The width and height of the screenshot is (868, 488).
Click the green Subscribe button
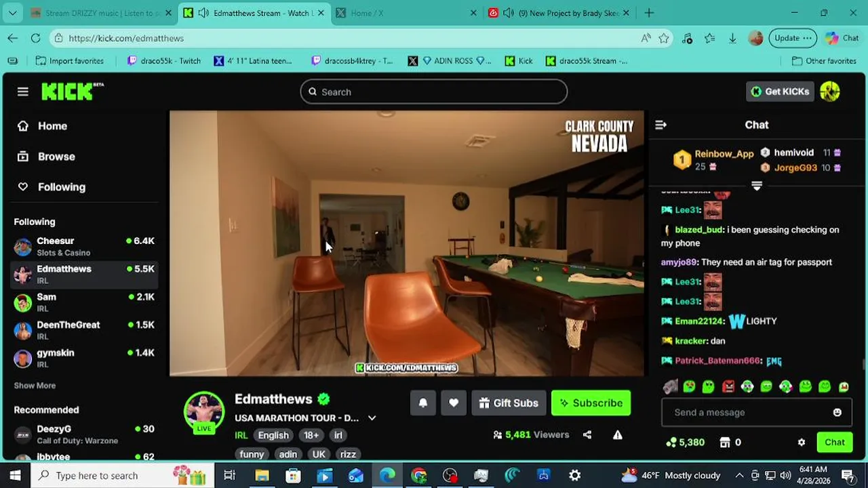[591, 403]
